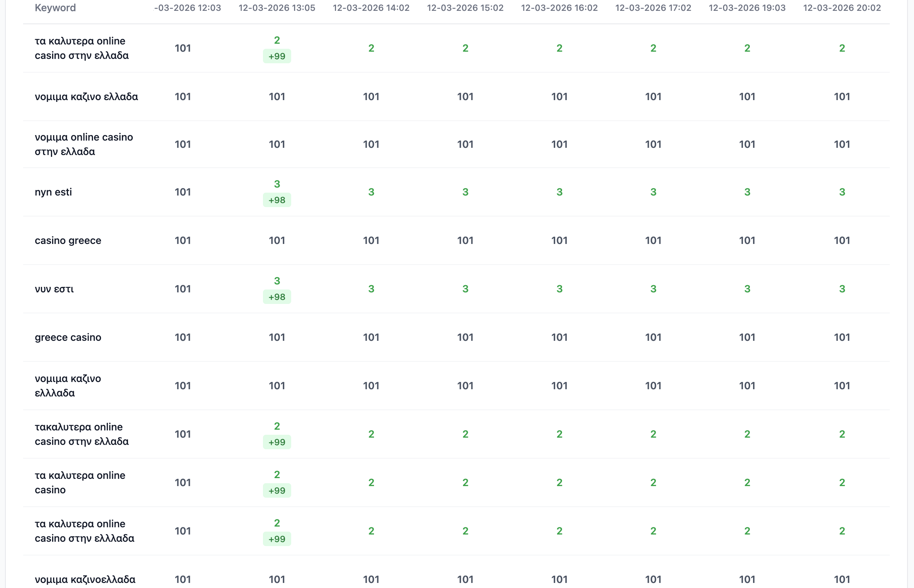Click rank 101 at 19:03 for 'νομιμα online casino'
This screenshot has height=588, width=914.
point(747,144)
